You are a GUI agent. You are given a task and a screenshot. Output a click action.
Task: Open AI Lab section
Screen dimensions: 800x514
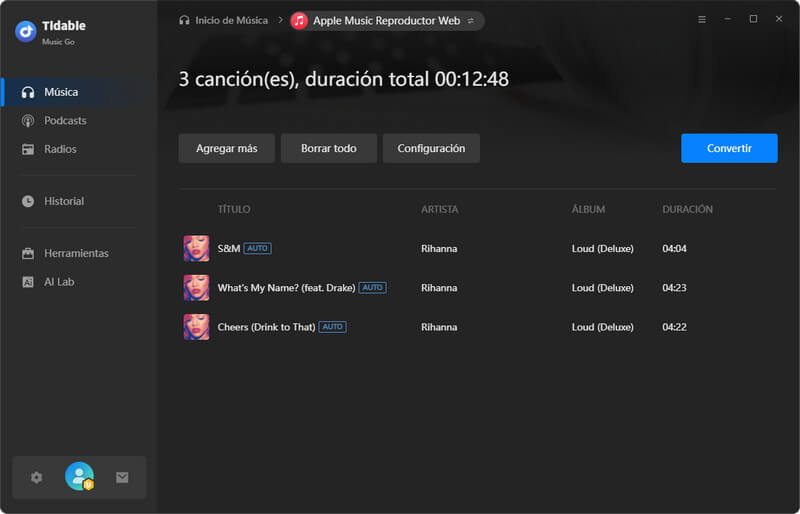[x=59, y=282]
